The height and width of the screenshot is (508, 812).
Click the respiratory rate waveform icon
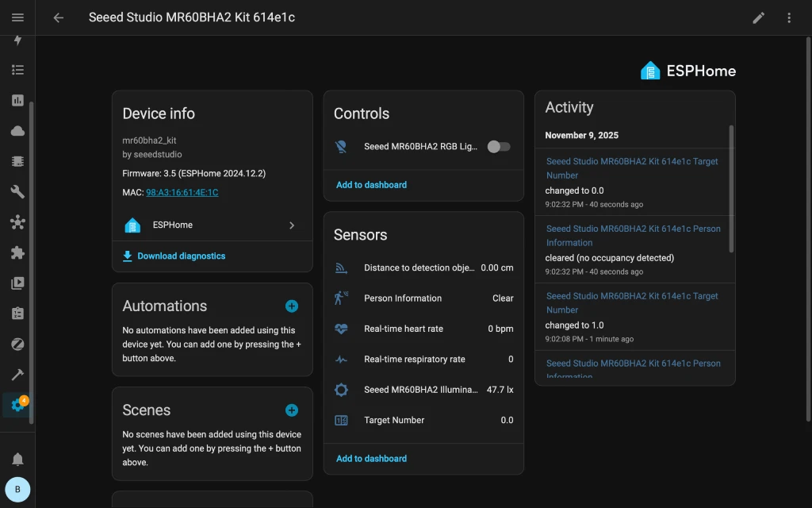(341, 359)
